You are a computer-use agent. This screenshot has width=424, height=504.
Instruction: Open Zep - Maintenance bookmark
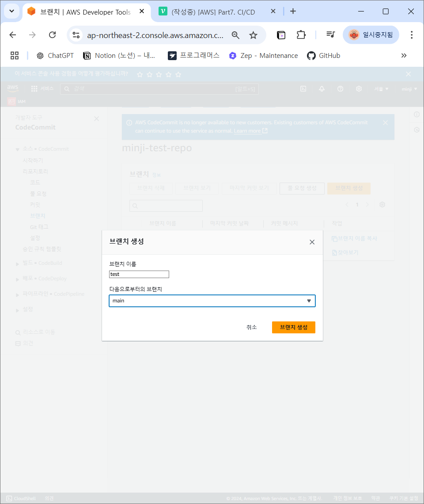coord(263,56)
